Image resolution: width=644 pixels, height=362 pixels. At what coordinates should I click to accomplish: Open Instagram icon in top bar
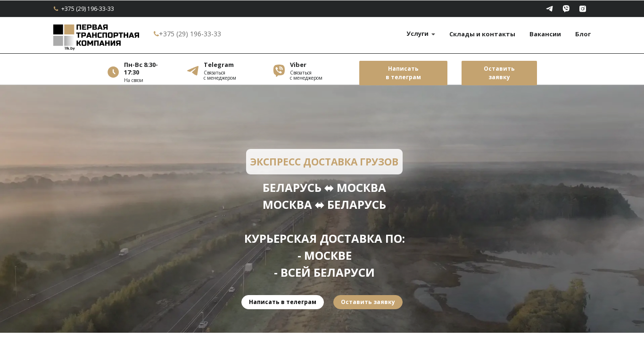pyautogui.click(x=583, y=8)
